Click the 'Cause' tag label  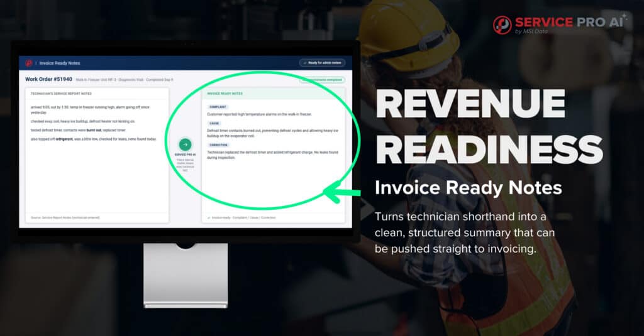click(214, 124)
